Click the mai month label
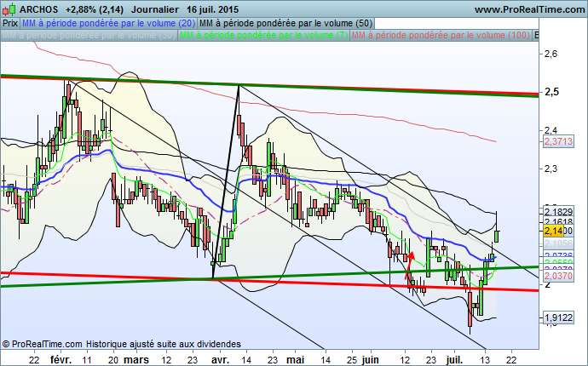The height and width of the screenshot is (366, 588). point(296,360)
